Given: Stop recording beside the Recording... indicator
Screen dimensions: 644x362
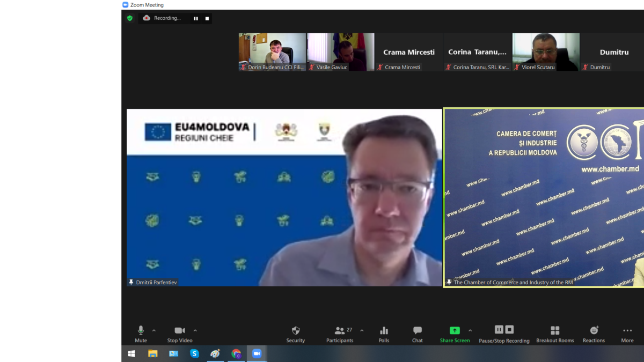Looking at the screenshot, I should coord(207,18).
